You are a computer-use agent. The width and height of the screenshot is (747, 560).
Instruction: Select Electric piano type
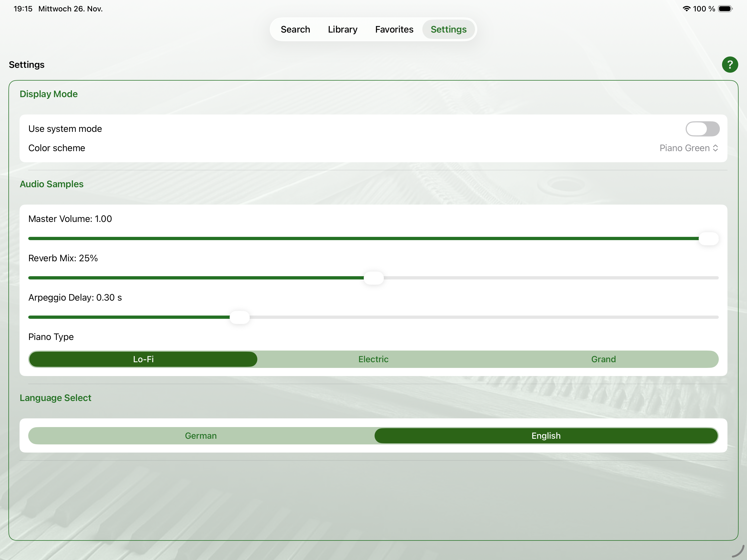tap(373, 359)
